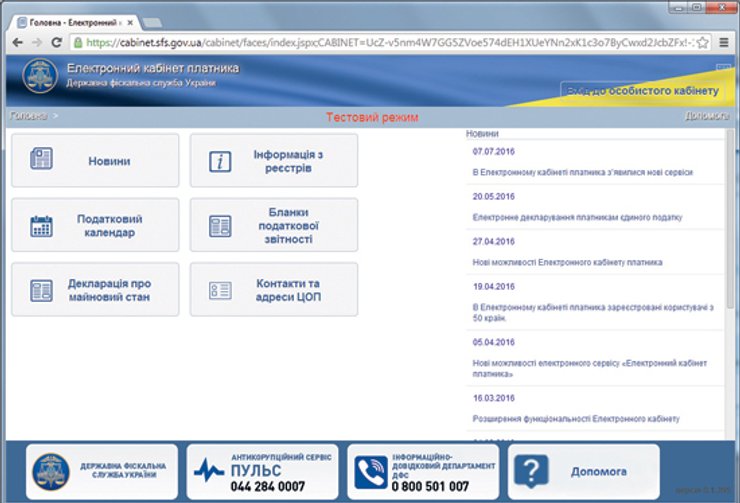Click the phone icon for довідковий департамент
Screen dimensions: 740x503
(x=371, y=470)
